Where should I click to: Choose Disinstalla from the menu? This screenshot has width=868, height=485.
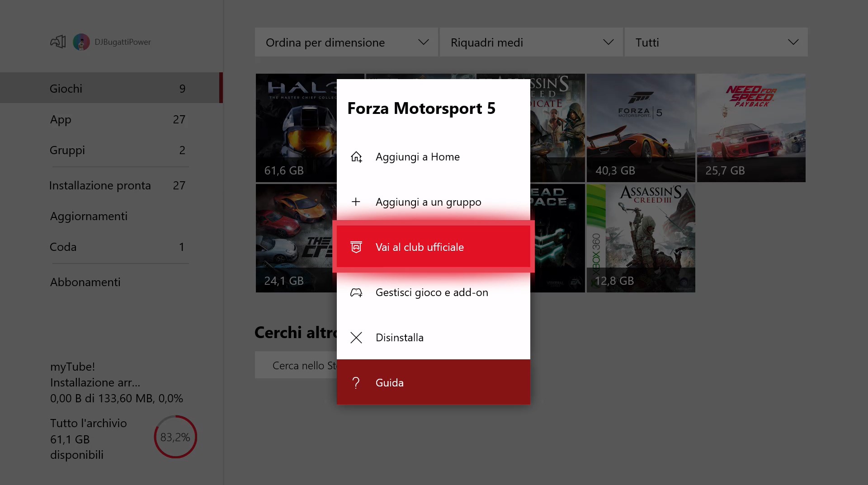pos(434,338)
